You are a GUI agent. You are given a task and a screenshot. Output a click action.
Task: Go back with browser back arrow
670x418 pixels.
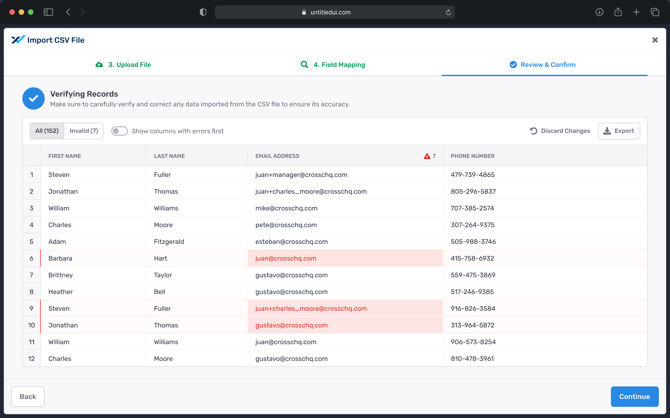click(x=68, y=12)
